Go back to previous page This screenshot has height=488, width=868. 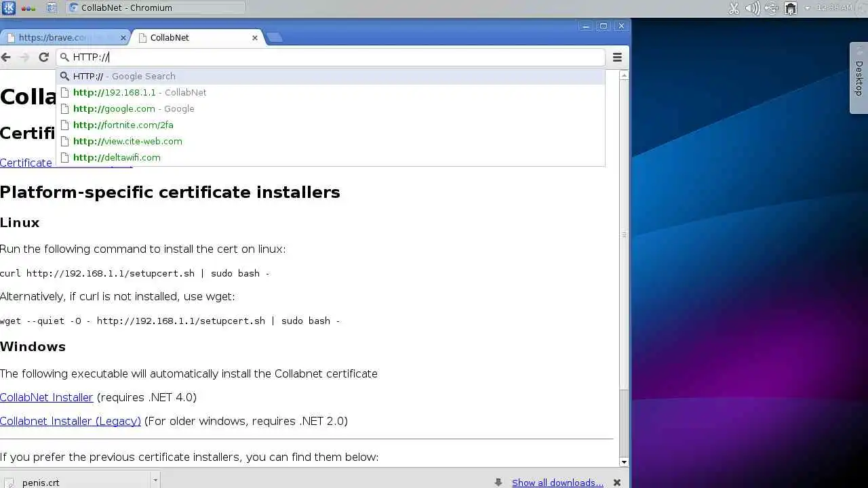(6, 58)
